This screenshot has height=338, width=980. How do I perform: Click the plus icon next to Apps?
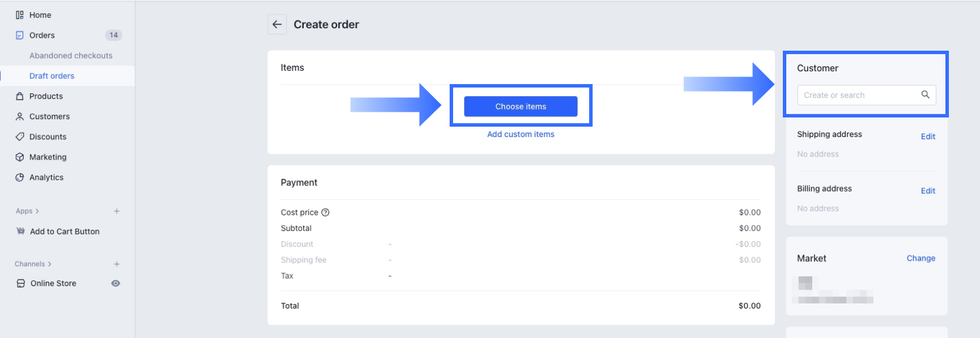coord(116,211)
